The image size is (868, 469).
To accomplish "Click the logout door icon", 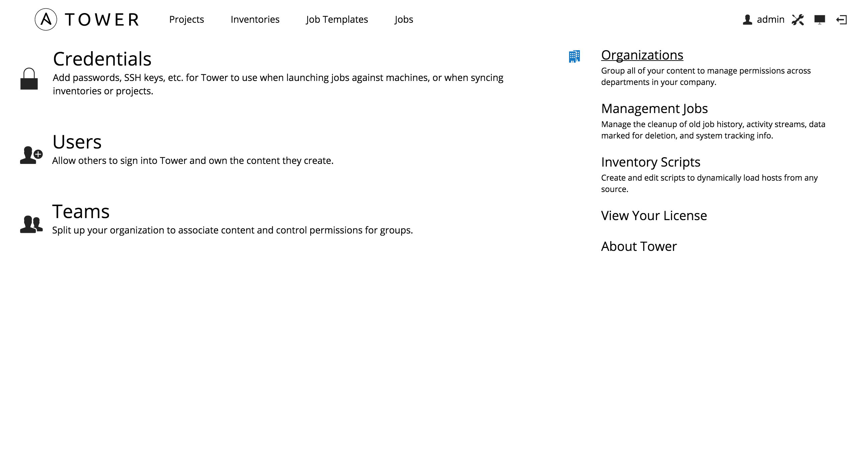I will point(842,20).
